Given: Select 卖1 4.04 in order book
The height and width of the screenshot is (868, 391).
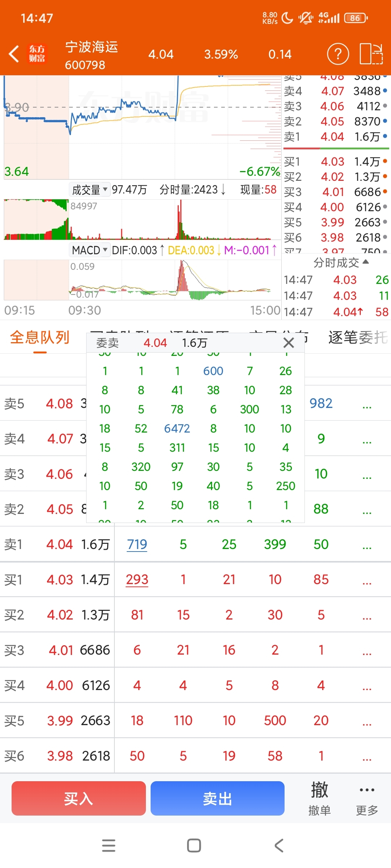Looking at the screenshot, I should [336, 137].
